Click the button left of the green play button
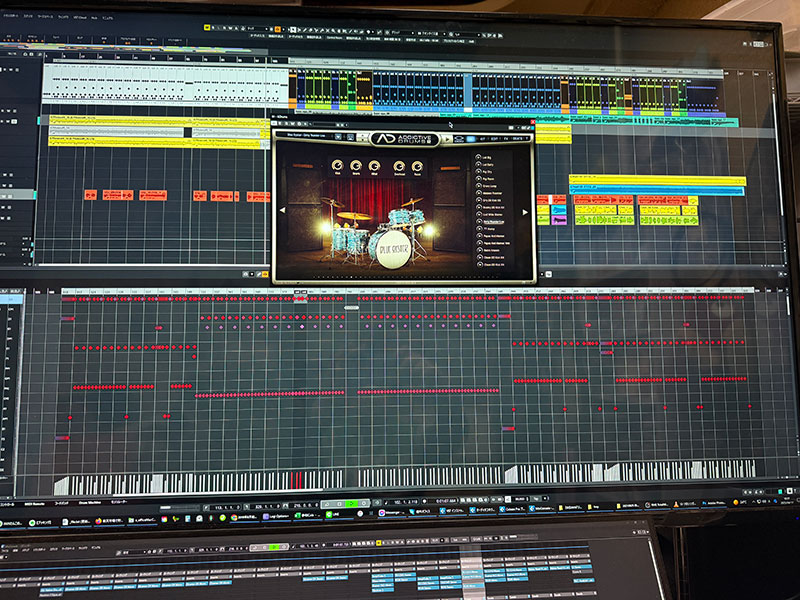Image resolution: width=800 pixels, height=600 pixels. coord(339,504)
